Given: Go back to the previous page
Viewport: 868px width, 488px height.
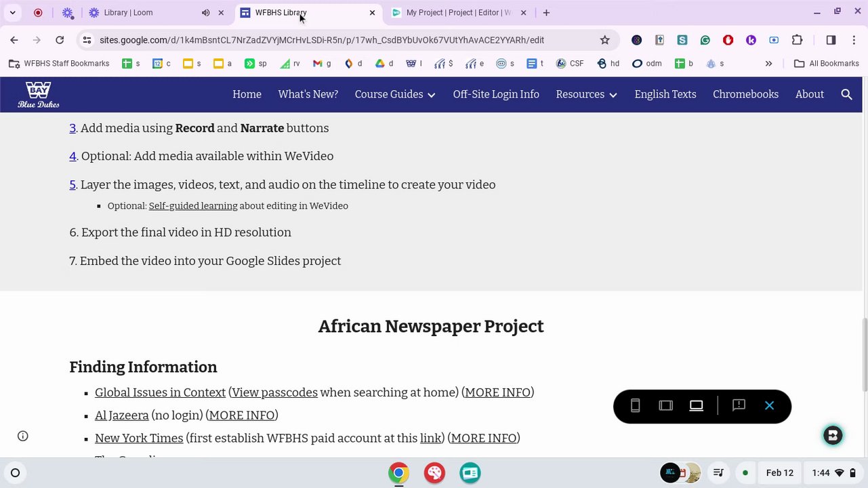Looking at the screenshot, I should pyautogui.click(x=14, y=40).
